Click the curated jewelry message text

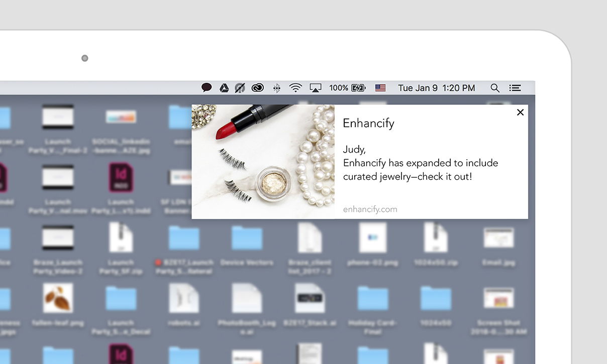(421, 170)
